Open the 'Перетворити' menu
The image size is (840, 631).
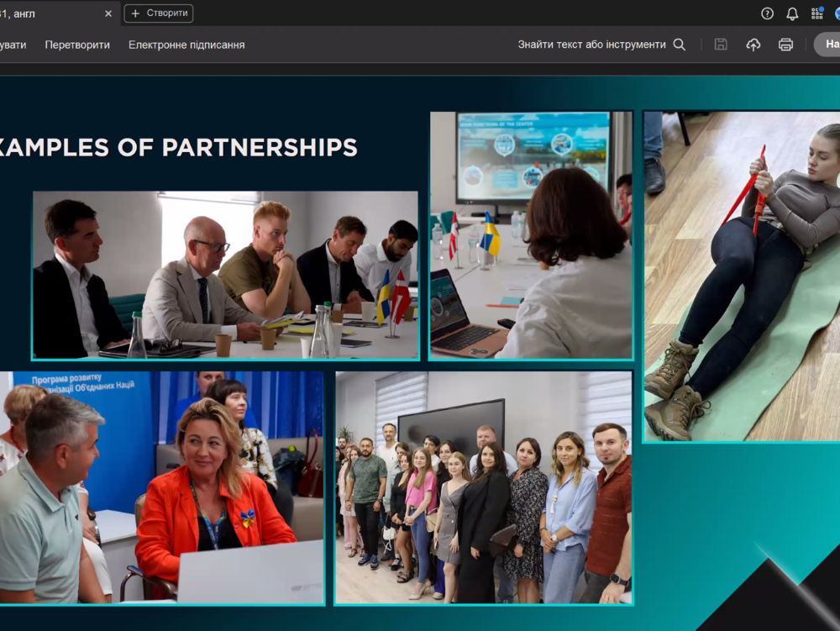pyautogui.click(x=77, y=45)
